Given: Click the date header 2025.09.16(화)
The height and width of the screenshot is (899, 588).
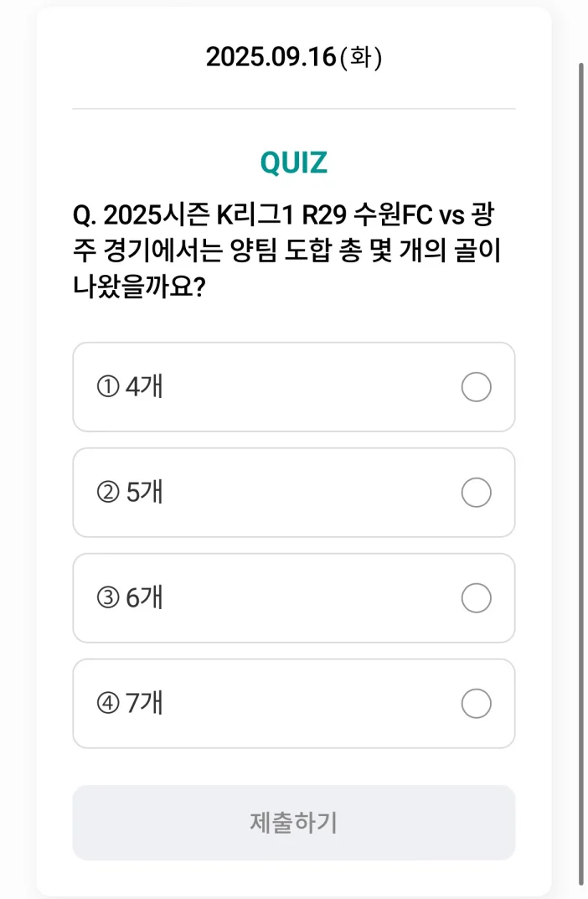Looking at the screenshot, I should pos(293,56).
